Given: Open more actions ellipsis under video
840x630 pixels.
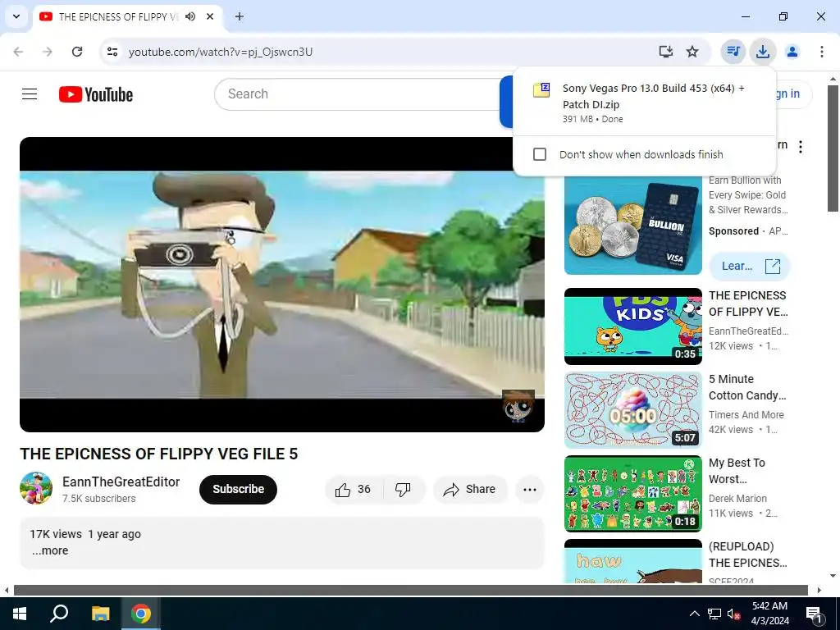Looking at the screenshot, I should (529, 489).
